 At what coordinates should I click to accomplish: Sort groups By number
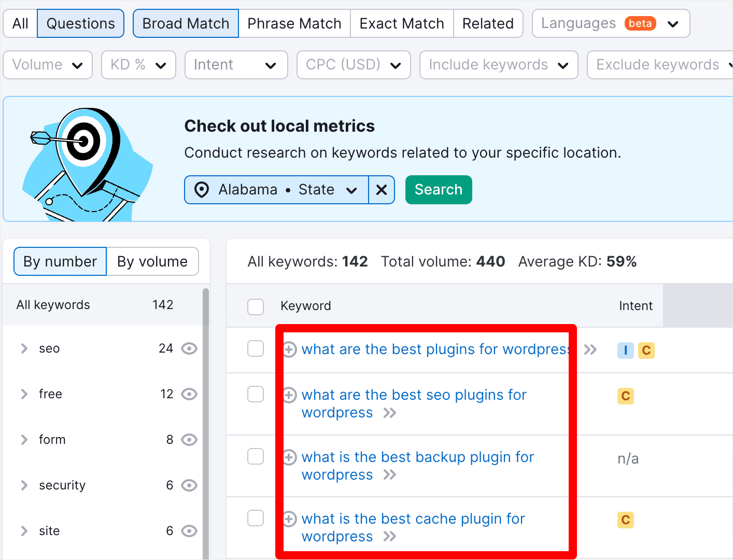point(60,261)
